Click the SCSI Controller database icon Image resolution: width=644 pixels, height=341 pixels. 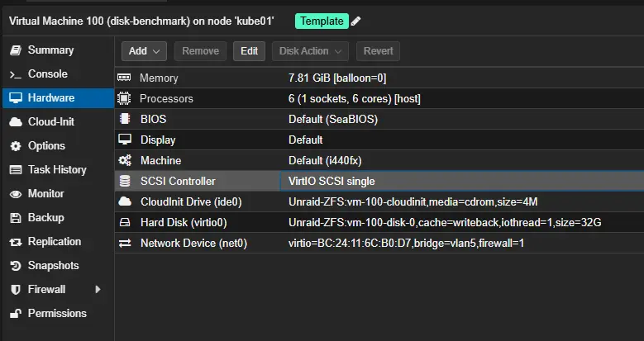click(125, 181)
